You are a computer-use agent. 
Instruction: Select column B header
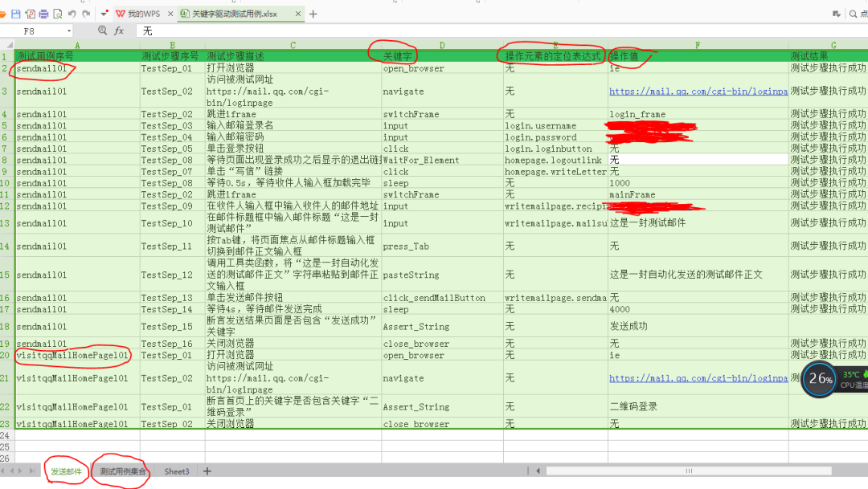point(173,45)
